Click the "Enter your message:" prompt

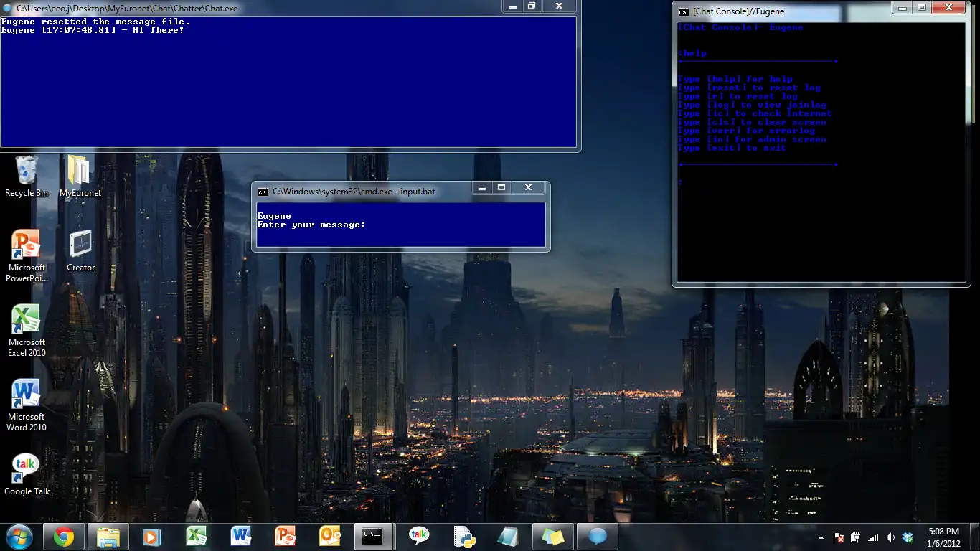pos(311,225)
